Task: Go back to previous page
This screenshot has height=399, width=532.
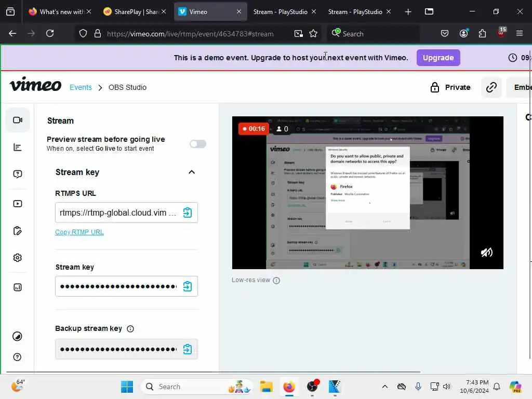Action: [12, 33]
